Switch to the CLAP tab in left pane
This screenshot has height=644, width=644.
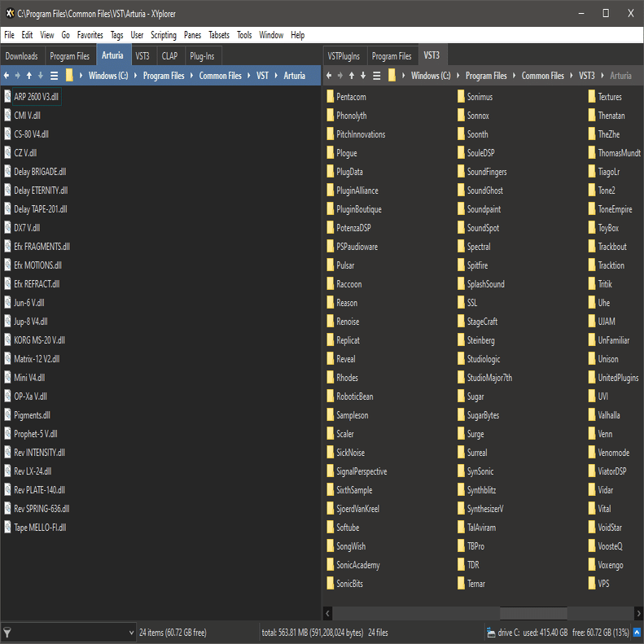169,56
